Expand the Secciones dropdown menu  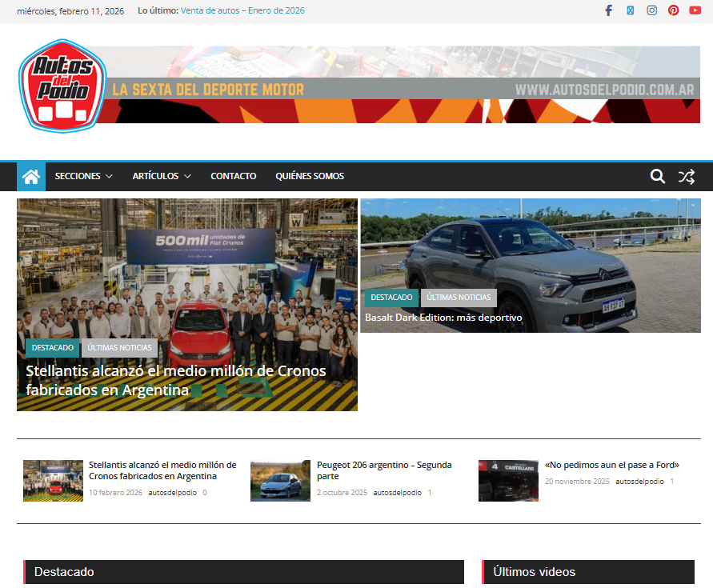[83, 177]
